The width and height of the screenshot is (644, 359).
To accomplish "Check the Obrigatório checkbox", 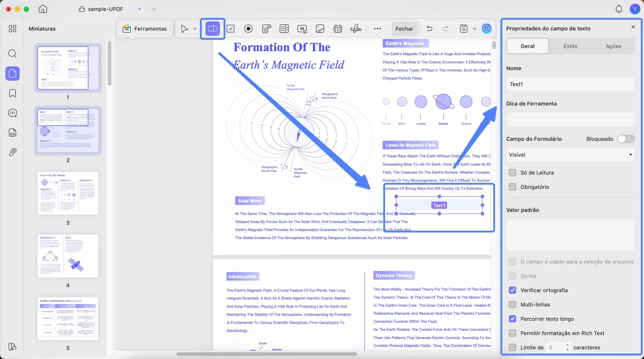I will [x=512, y=187].
